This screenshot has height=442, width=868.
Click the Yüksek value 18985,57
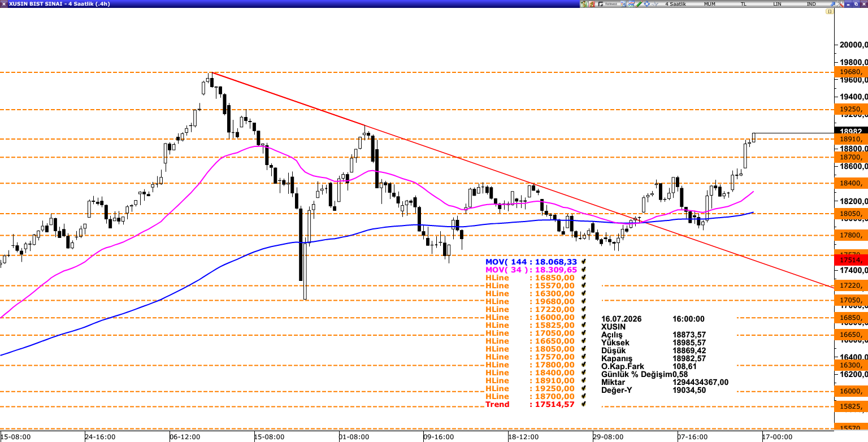[689, 343]
